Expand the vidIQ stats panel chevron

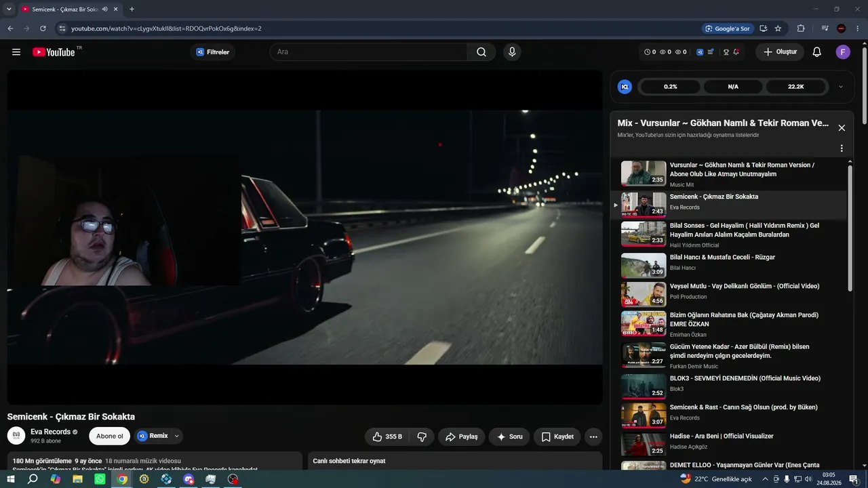click(x=841, y=87)
